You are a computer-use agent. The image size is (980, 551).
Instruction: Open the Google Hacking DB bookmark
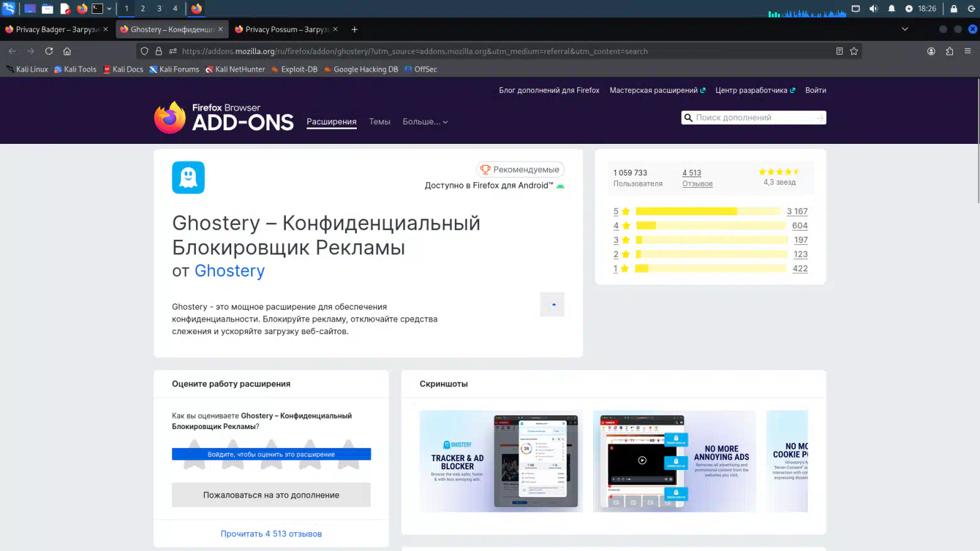coord(361,70)
